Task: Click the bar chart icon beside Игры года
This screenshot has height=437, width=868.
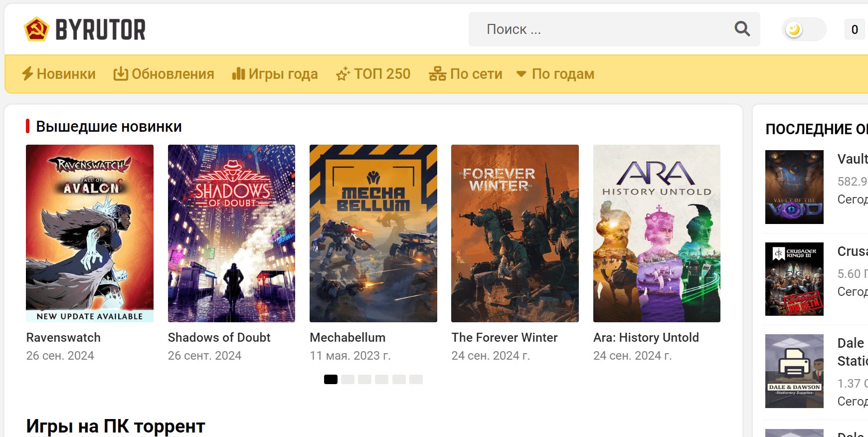Action: (238, 74)
